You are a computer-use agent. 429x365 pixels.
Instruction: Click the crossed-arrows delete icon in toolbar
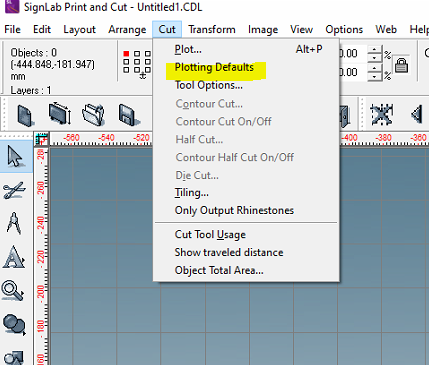point(382,115)
